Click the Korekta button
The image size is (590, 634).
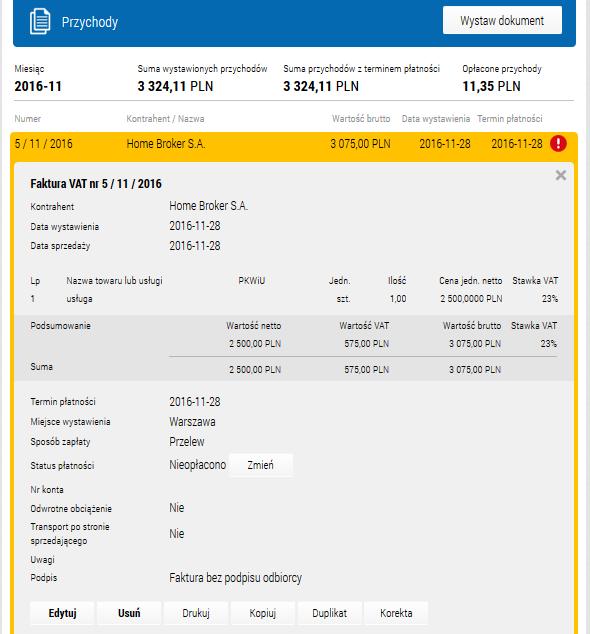click(x=396, y=613)
